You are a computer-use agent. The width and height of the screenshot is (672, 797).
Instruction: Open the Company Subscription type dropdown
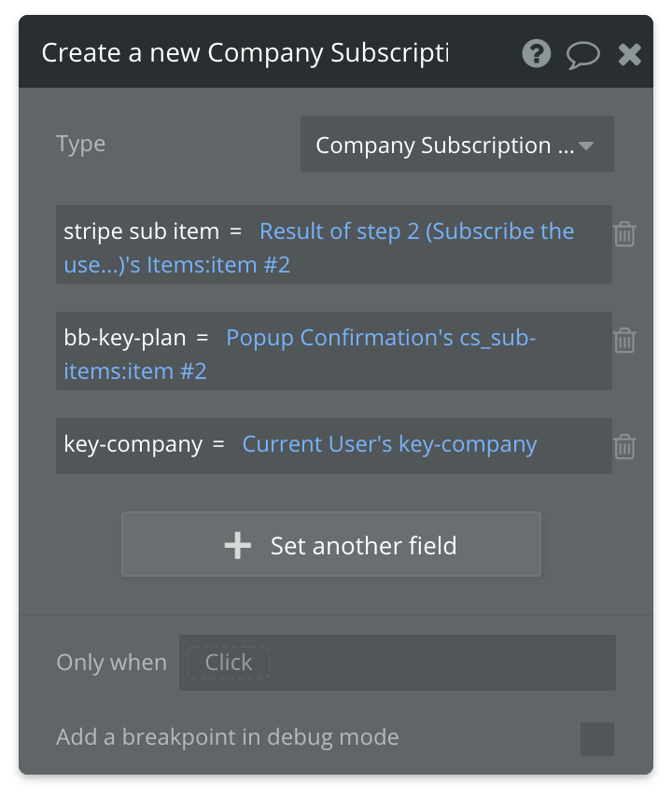coord(444,146)
